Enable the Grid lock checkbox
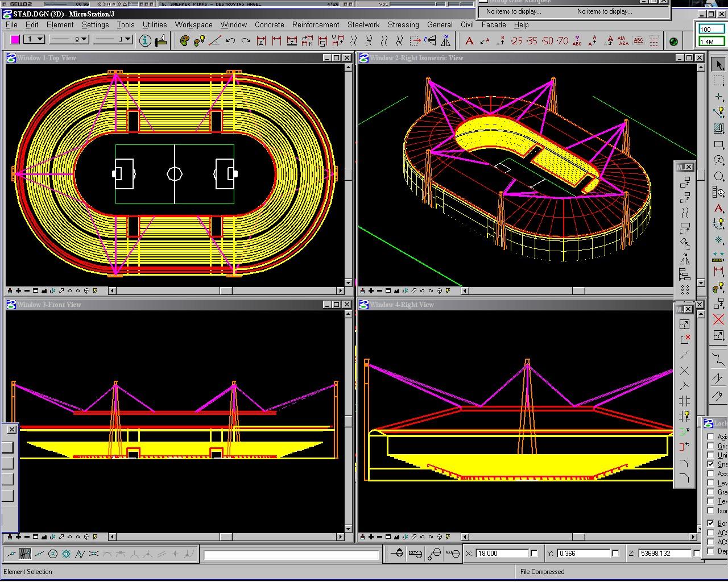Screen dimensions: 728x582 [710, 446]
